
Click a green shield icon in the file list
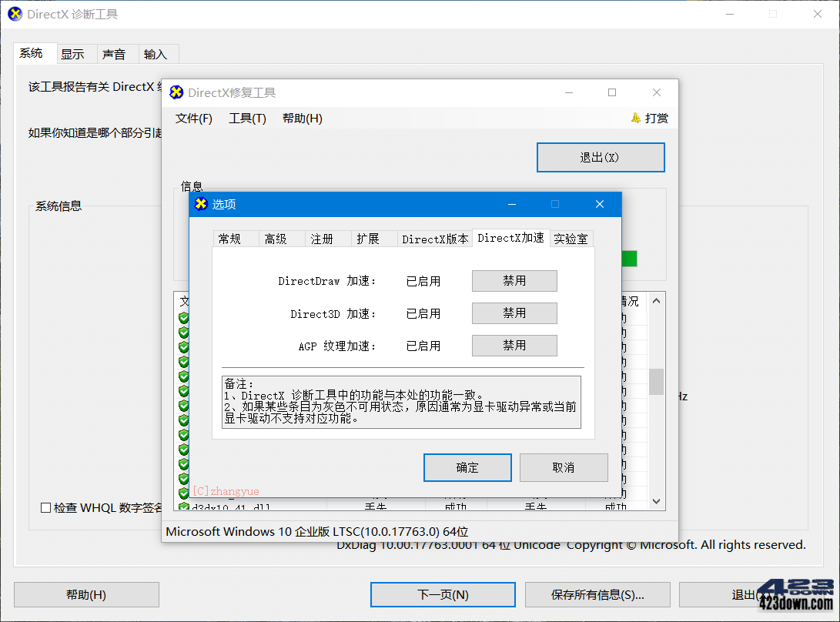coord(183,362)
